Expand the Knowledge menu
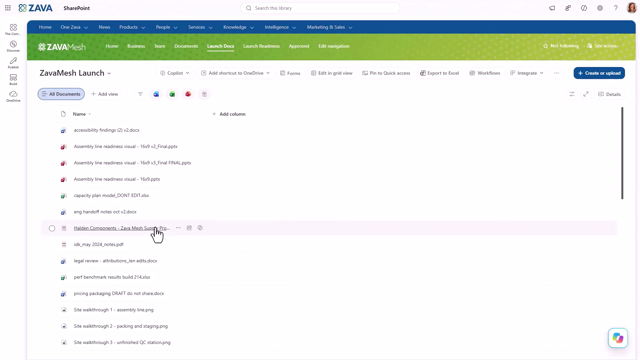The height and width of the screenshot is (360, 640). coord(238,27)
